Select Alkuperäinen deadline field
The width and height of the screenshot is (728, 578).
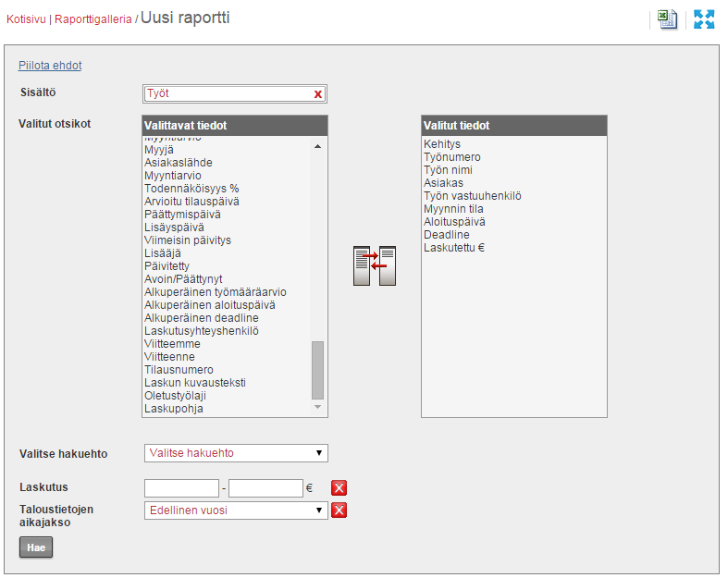pos(202,318)
